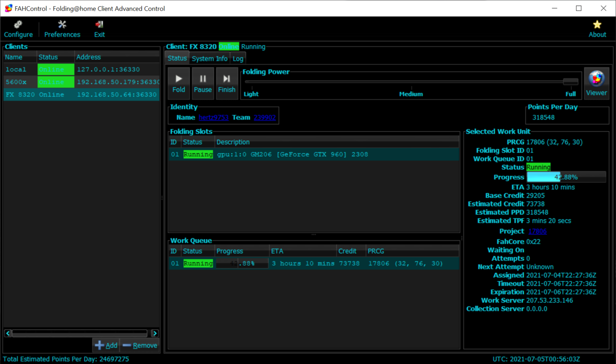Open the hertz9753 user name link

(213, 117)
